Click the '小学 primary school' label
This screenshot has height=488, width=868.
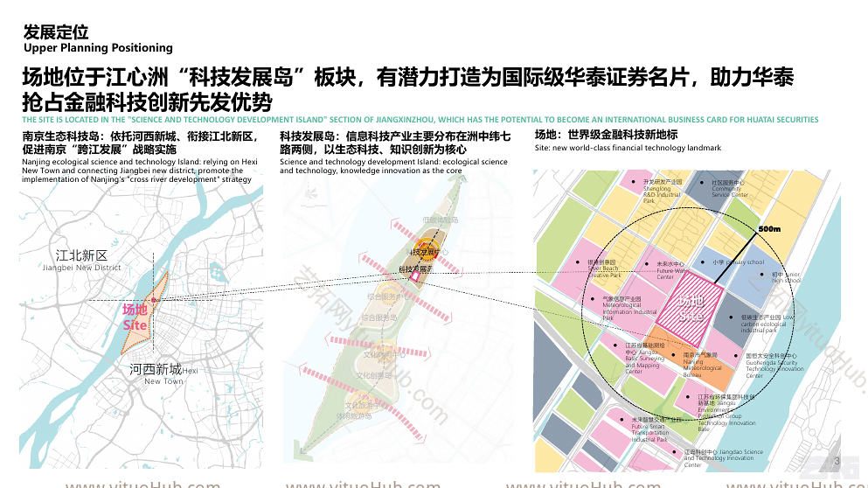(x=738, y=262)
